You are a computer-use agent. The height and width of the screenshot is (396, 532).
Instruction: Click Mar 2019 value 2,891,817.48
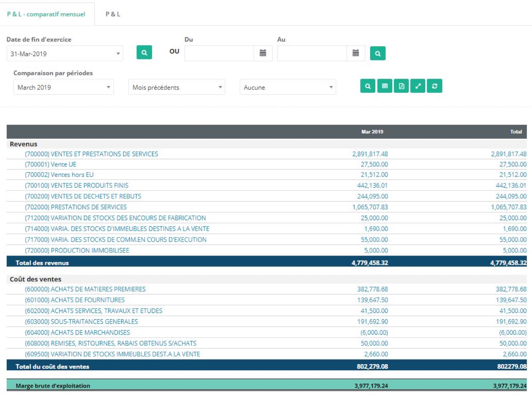(370, 154)
